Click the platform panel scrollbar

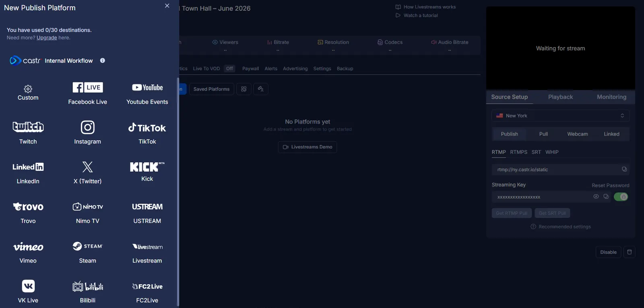(x=178, y=191)
